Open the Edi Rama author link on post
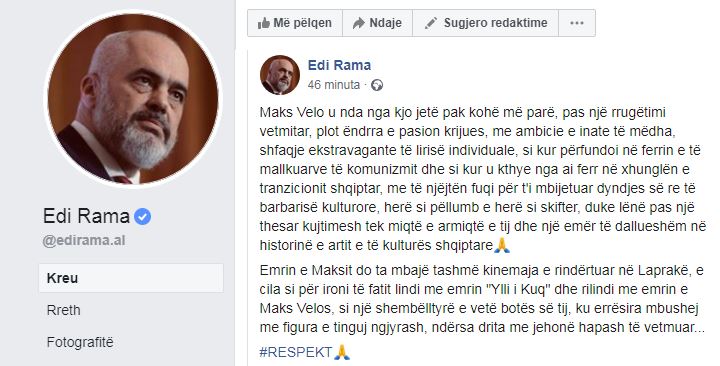The image size is (720, 366). point(339,65)
